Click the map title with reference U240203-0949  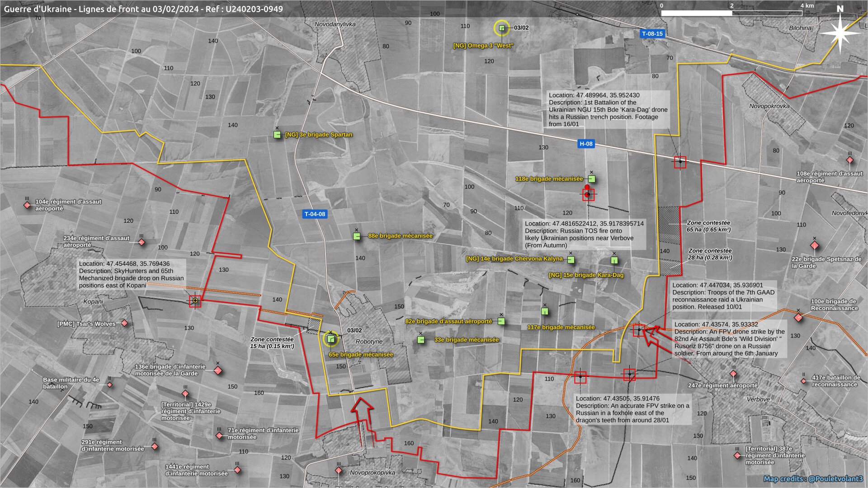tap(143, 9)
